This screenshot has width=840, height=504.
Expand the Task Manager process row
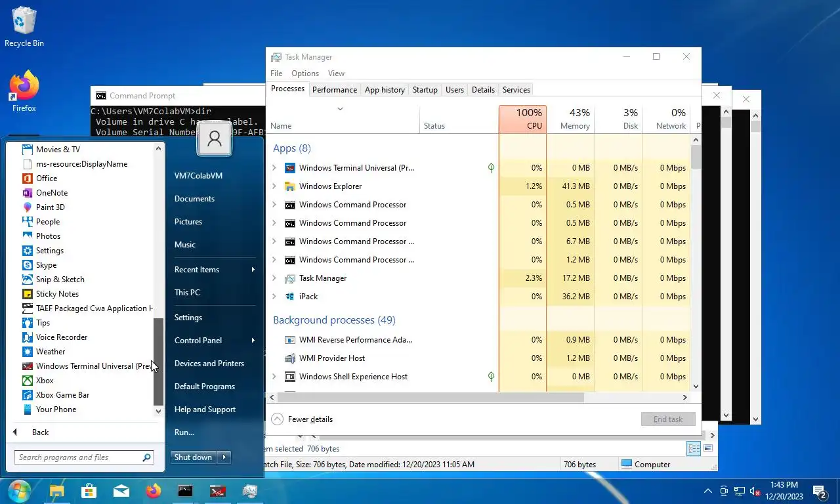click(274, 278)
